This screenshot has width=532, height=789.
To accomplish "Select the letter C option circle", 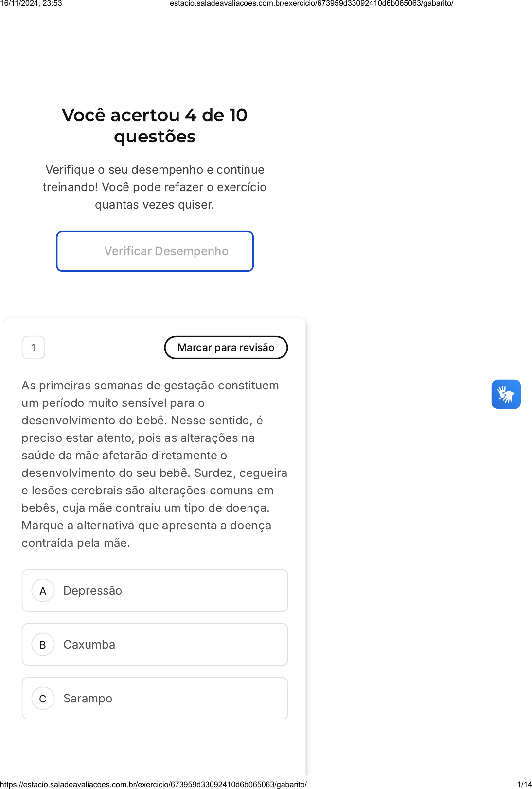I will pos(43,699).
